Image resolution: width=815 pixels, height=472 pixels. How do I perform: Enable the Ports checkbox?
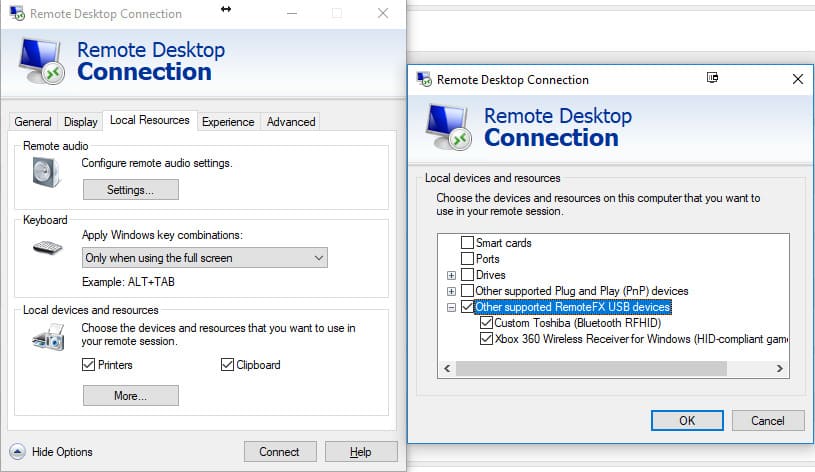467,258
